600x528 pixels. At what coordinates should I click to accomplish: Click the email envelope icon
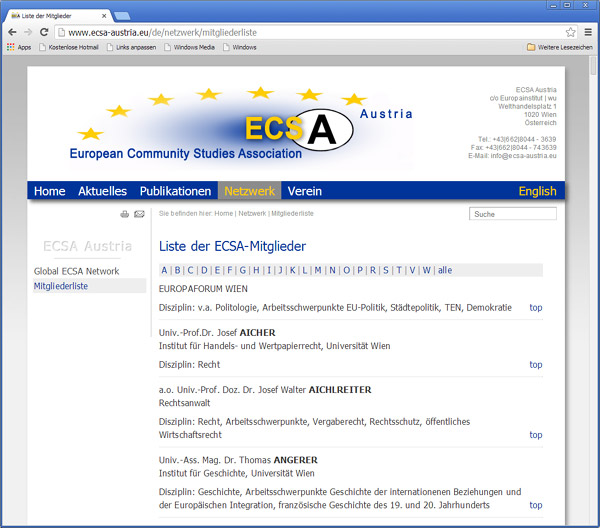pos(139,214)
